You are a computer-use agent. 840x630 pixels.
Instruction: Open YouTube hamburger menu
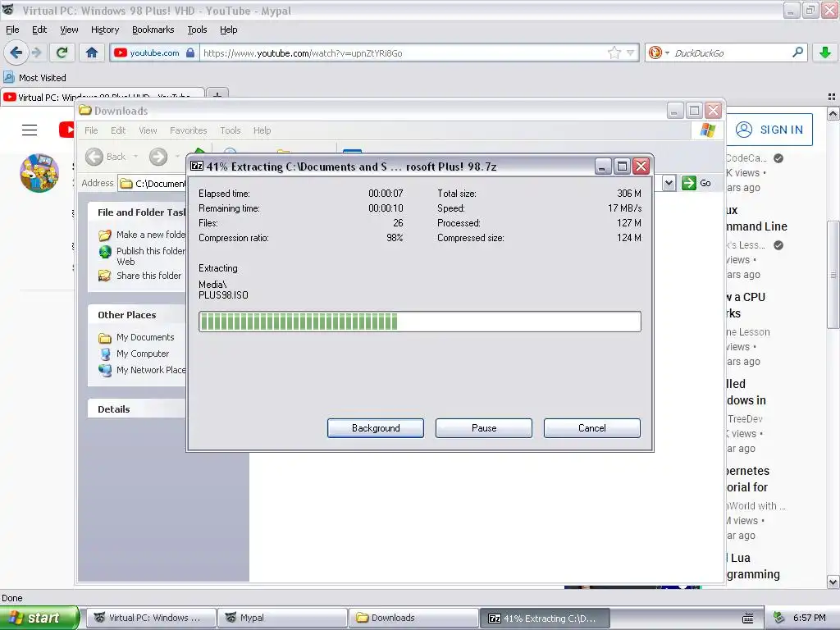pos(30,130)
